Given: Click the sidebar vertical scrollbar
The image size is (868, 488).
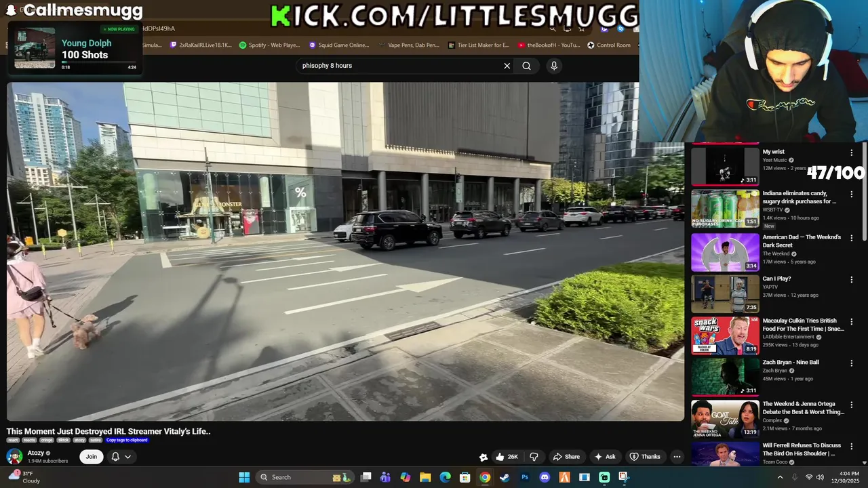Looking at the screenshot, I should pos(864,193).
